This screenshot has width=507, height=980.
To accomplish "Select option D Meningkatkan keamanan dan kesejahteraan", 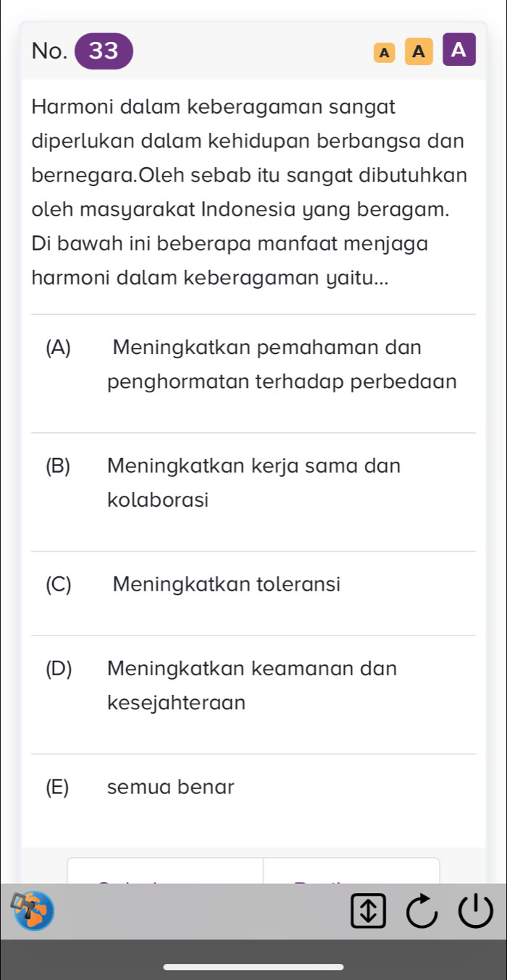I will point(253,685).
